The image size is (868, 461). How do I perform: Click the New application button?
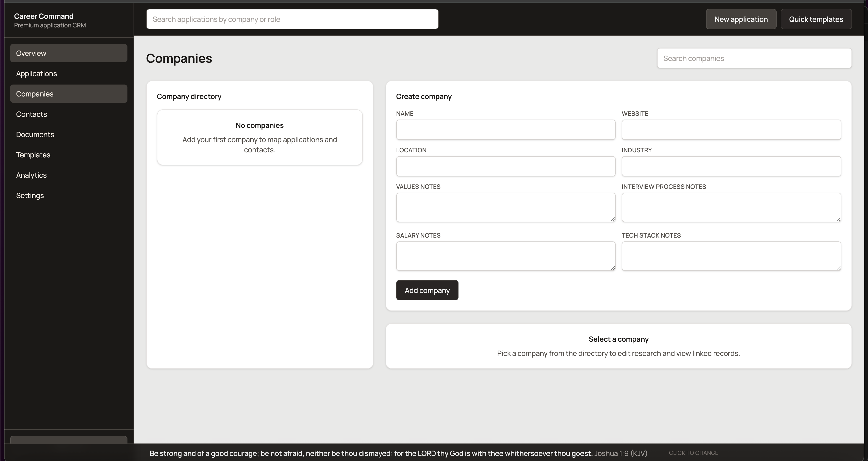[x=741, y=19]
